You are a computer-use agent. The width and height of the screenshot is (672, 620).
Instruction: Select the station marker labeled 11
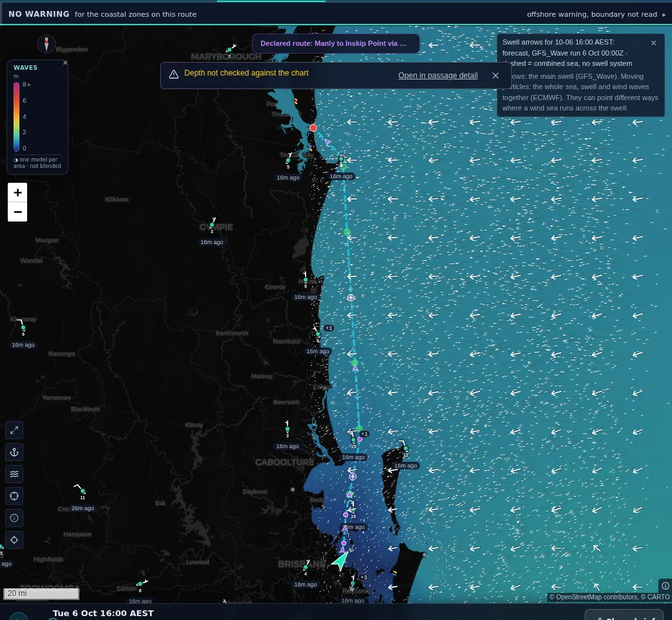tap(83, 491)
